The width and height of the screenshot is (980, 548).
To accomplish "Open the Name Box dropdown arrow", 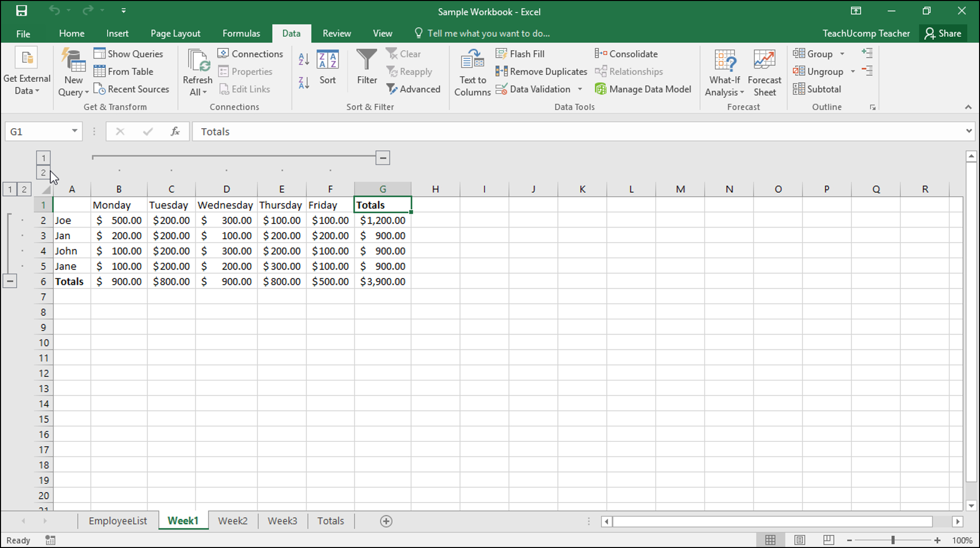I will [x=74, y=131].
